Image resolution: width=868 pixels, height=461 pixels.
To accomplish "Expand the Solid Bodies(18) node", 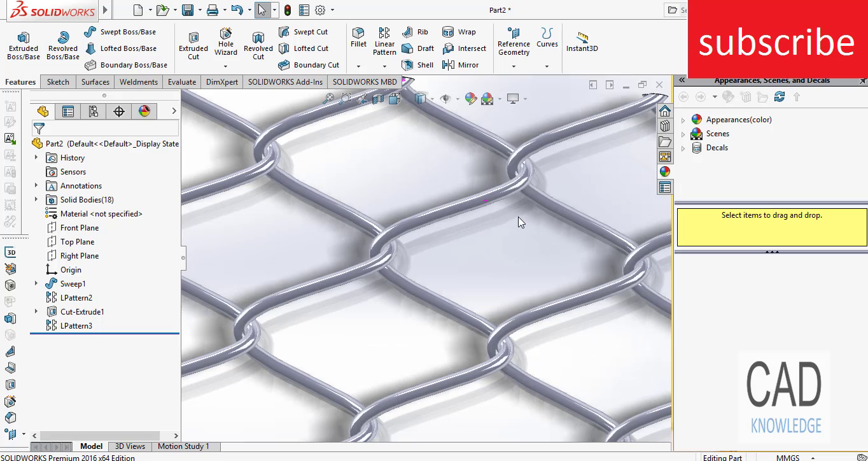I will click(x=36, y=199).
